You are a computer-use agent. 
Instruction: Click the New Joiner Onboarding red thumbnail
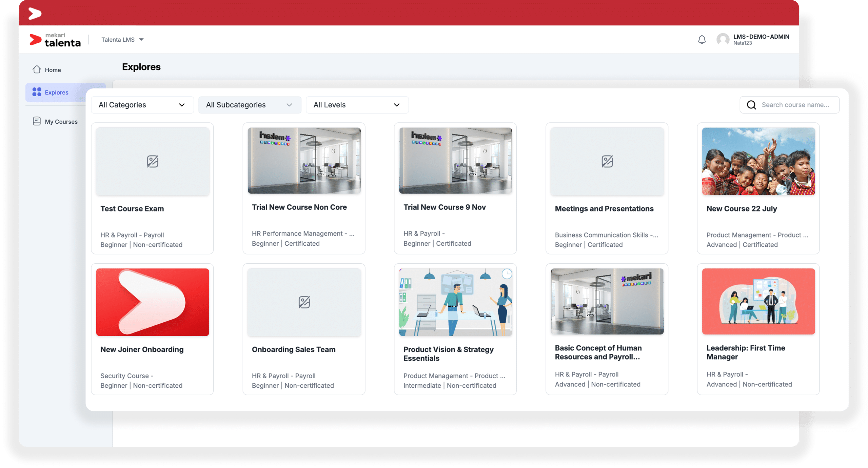152,302
